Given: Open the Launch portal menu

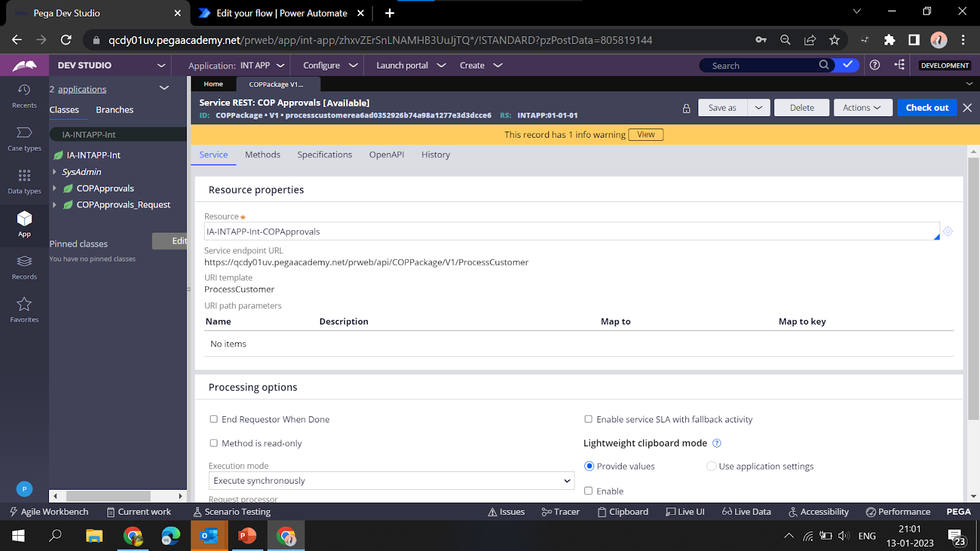Looking at the screenshot, I should click(411, 66).
